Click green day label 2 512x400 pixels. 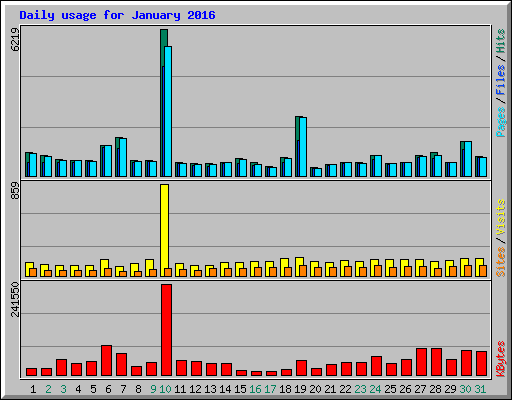click(x=48, y=389)
